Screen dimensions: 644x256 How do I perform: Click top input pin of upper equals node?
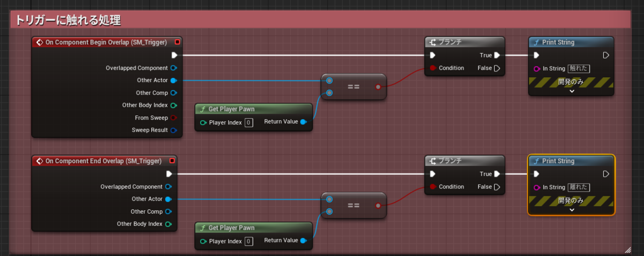click(329, 81)
